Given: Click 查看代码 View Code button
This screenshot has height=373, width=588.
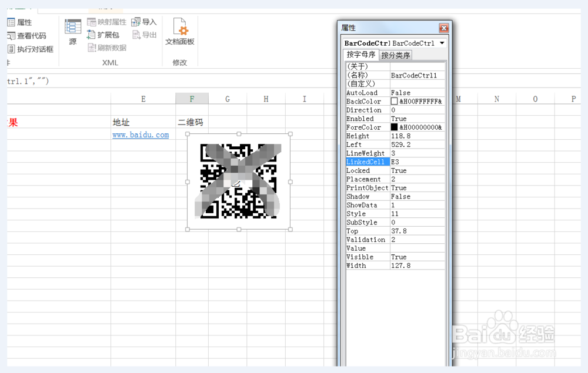Looking at the screenshot, I should (x=26, y=36).
